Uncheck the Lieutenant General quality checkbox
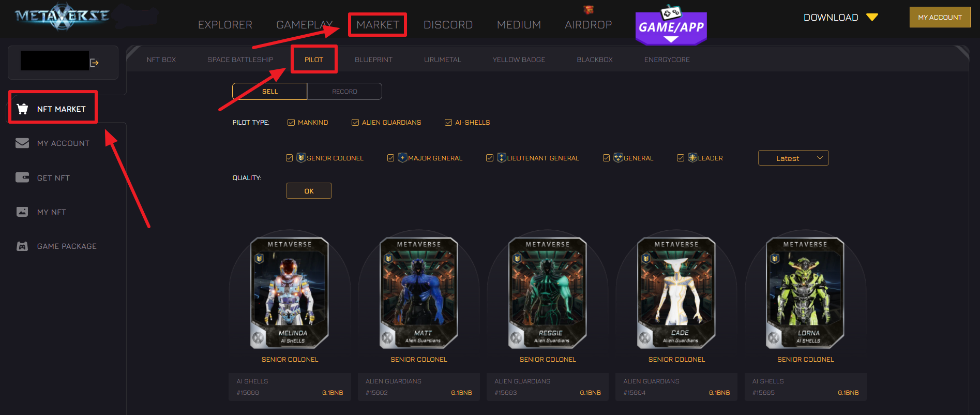This screenshot has height=415, width=980. tap(490, 158)
